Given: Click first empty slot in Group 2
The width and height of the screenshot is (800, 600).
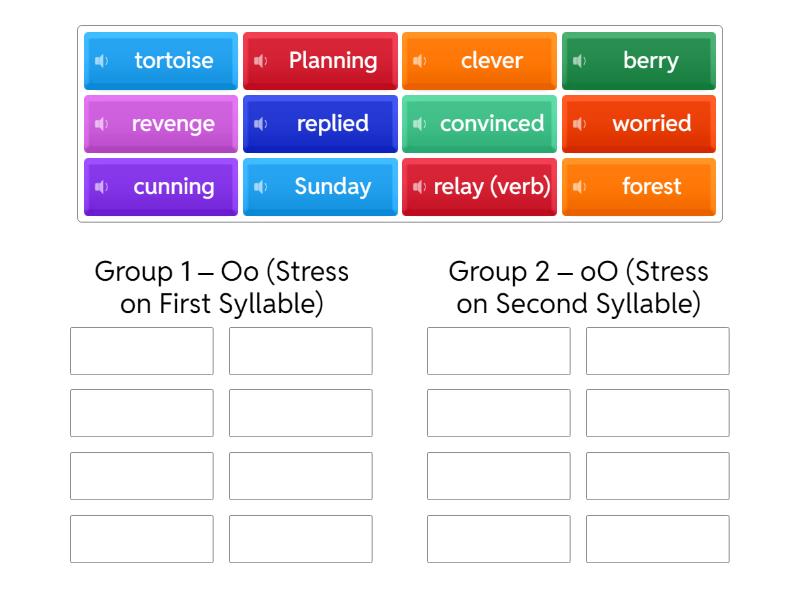Looking at the screenshot, I should click(x=498, y=351).
